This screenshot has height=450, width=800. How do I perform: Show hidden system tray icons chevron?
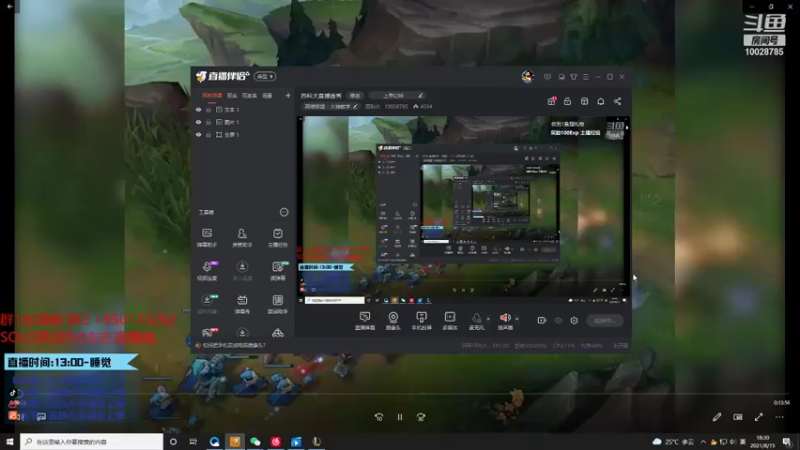pos(703,441)
